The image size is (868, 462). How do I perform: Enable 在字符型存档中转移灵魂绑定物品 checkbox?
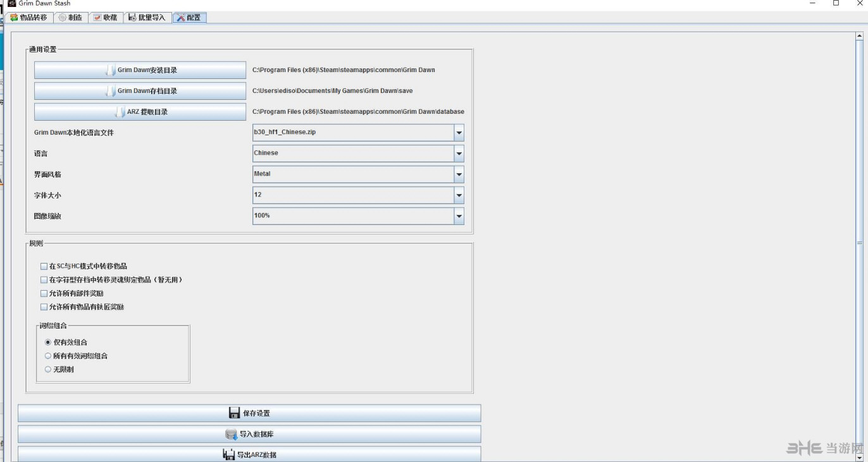coord(44,280)
